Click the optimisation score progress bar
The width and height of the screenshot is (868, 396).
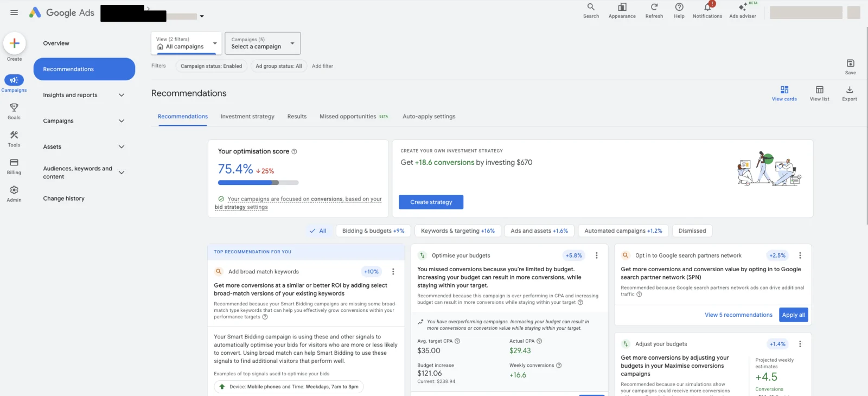coord(258,183)
